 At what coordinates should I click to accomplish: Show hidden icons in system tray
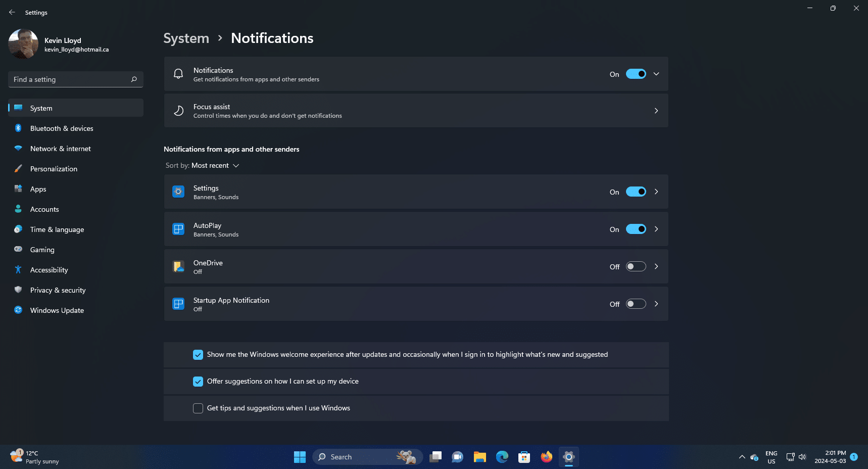pos(742,457)
